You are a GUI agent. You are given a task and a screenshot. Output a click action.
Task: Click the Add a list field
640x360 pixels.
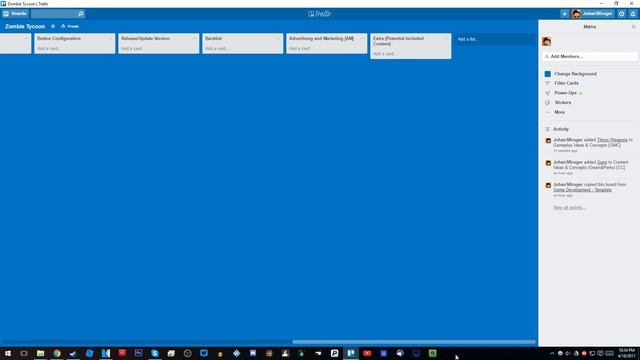(x=495, y=39)
